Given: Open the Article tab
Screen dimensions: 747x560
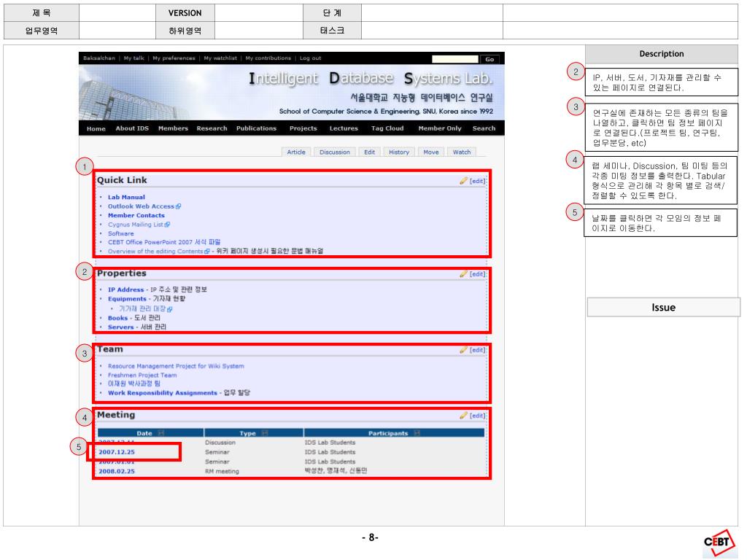Looking at the screenshot, I should 296,152.
